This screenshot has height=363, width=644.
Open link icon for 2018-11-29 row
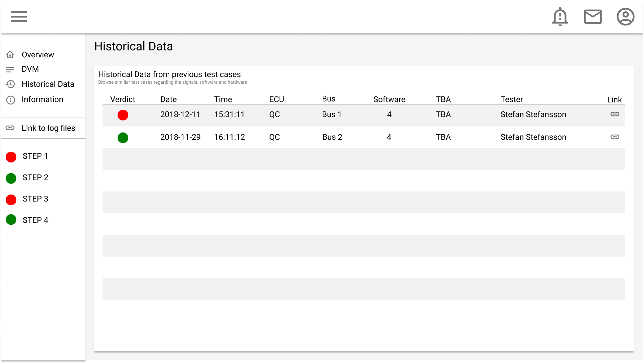(615, 137)
